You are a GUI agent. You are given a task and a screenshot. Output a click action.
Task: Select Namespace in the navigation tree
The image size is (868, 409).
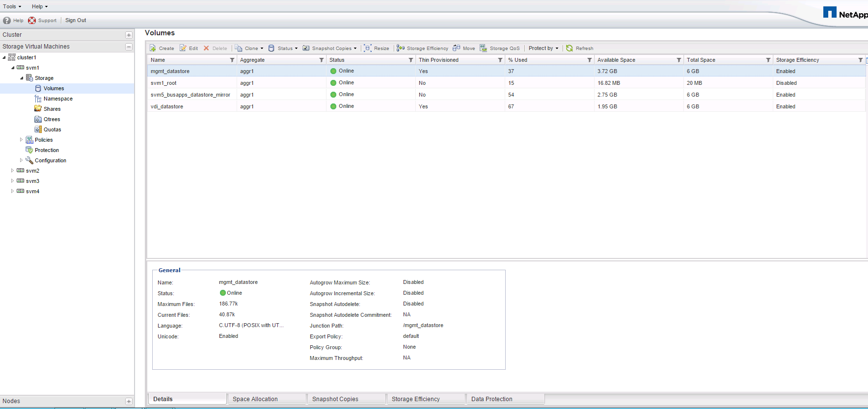point(58,99)
